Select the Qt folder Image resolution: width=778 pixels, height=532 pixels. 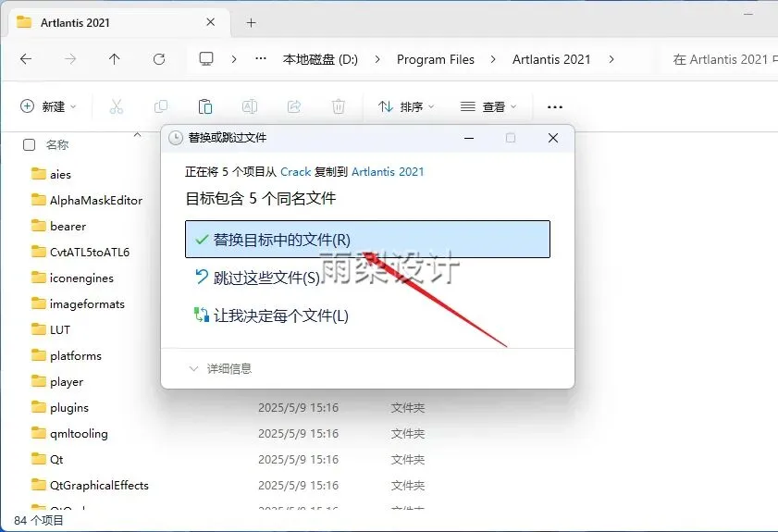[x=47, y=459]
